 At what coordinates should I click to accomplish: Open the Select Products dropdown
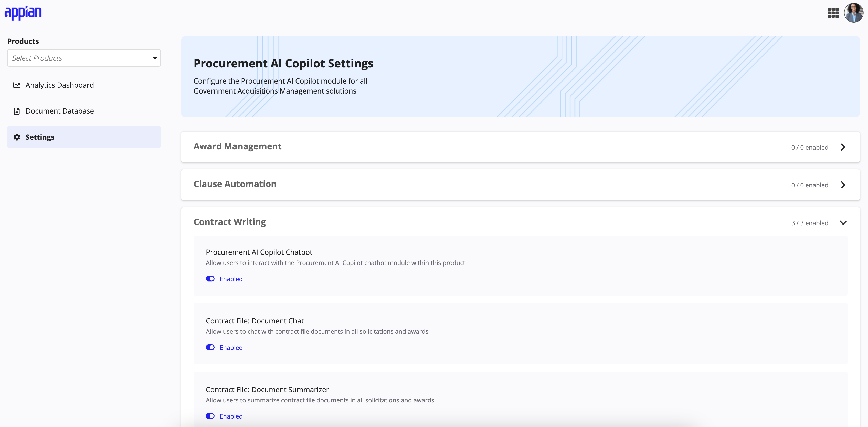(x=84, y=58)
